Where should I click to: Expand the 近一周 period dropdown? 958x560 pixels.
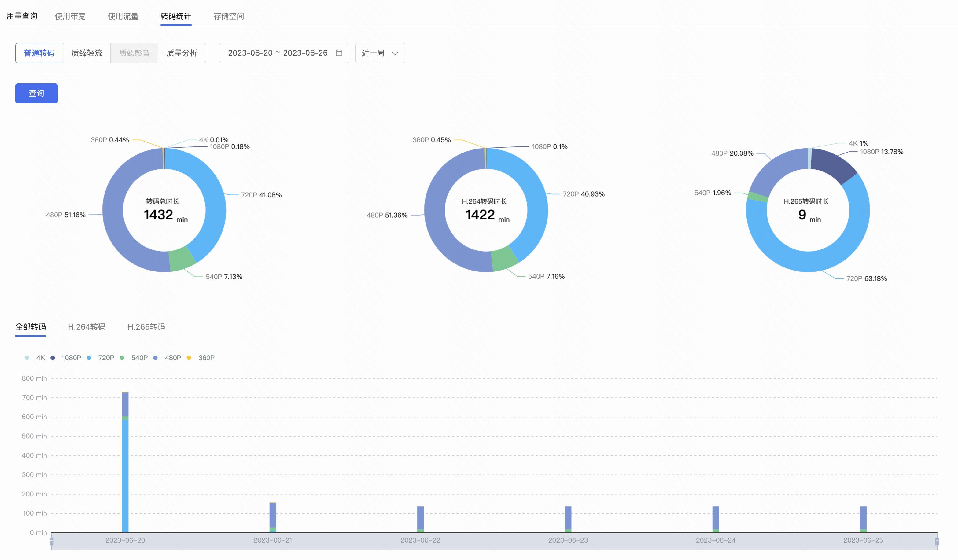380,53
